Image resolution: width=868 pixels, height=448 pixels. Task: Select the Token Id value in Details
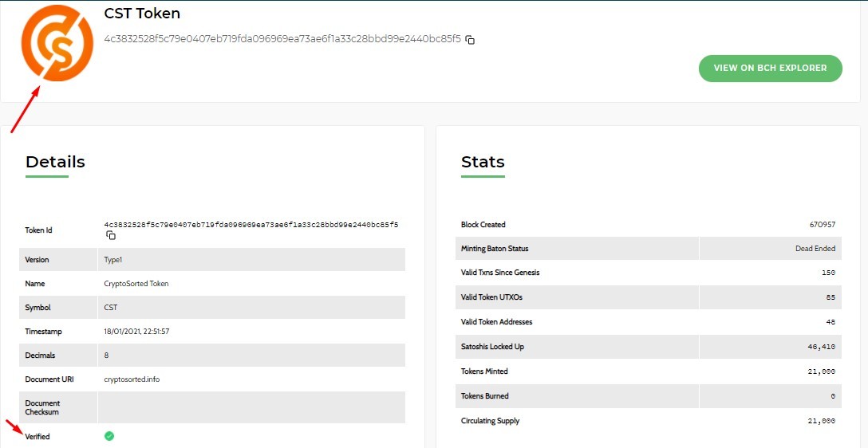pos(251,225)
